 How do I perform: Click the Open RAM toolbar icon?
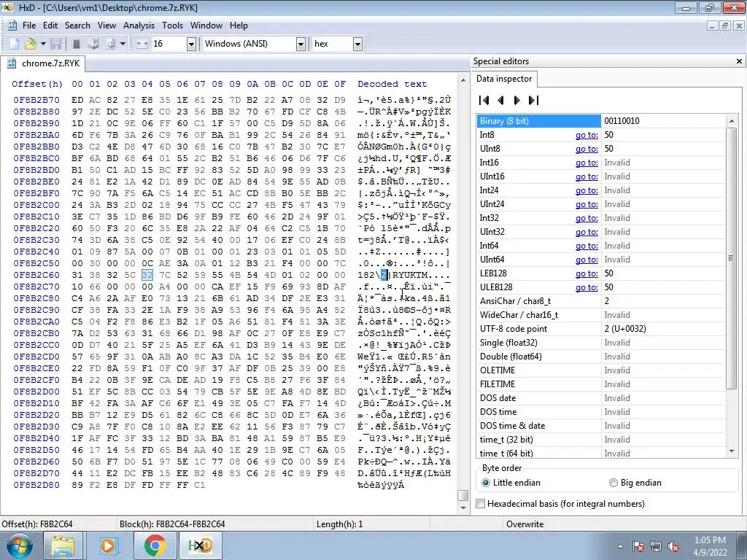pyautogui.click(x=76, y=44)
